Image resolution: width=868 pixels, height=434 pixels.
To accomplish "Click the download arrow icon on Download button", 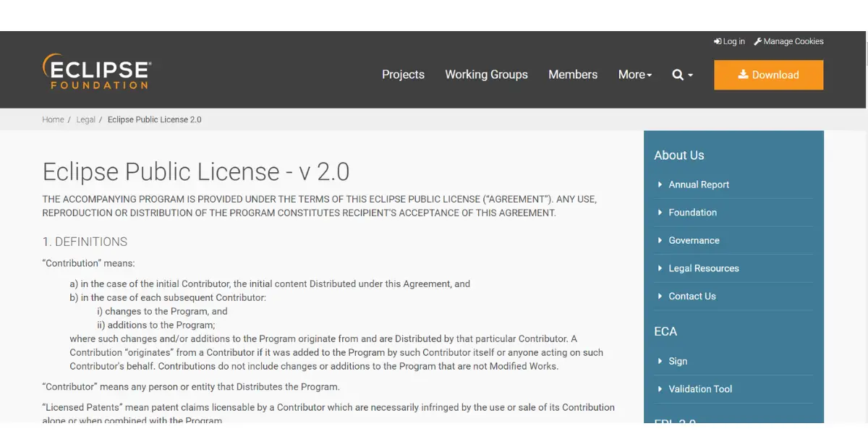I will click(x=743, y=75).
